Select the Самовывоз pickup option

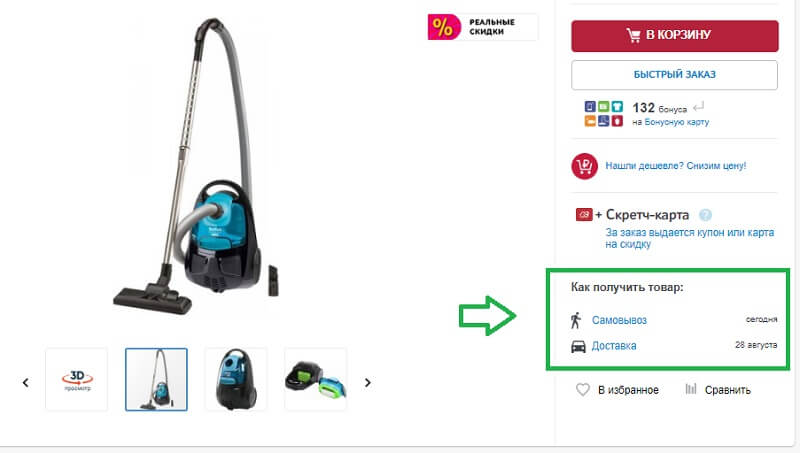tap(619, 320)
